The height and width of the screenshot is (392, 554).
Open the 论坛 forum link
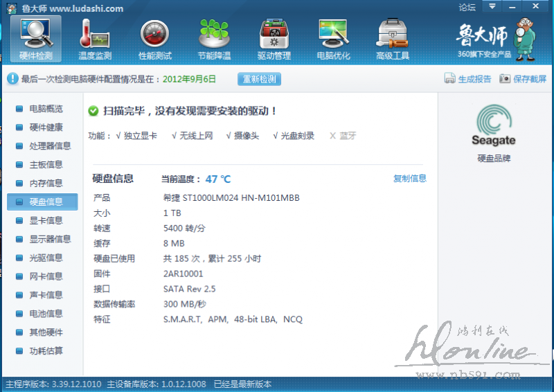(x=467, y=8)
